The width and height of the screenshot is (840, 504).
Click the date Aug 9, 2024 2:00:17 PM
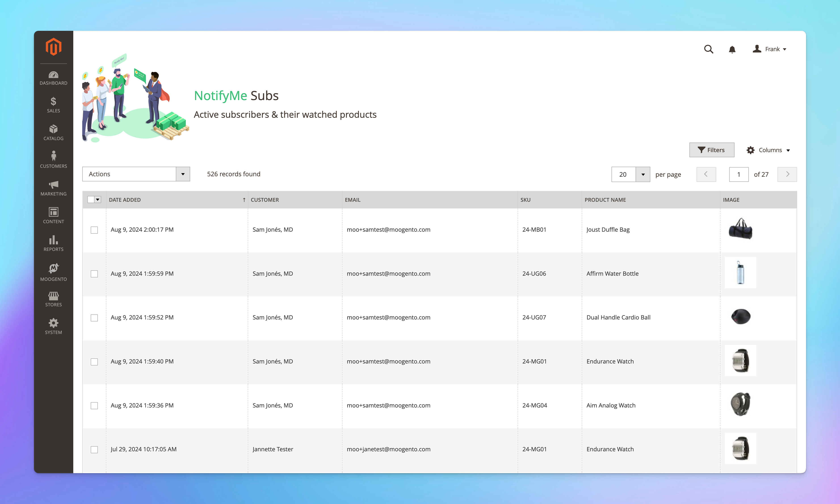coord(142,230)
